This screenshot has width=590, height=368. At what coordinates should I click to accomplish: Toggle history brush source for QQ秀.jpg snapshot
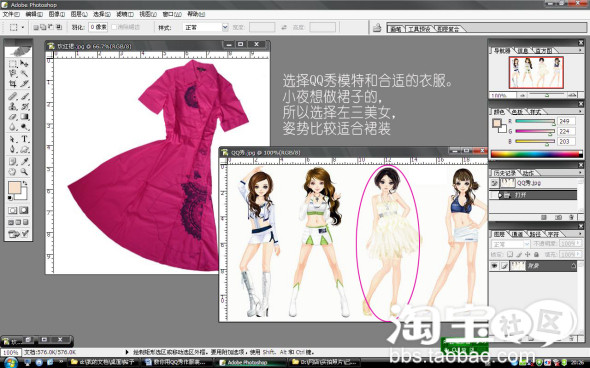pos(494,183)
